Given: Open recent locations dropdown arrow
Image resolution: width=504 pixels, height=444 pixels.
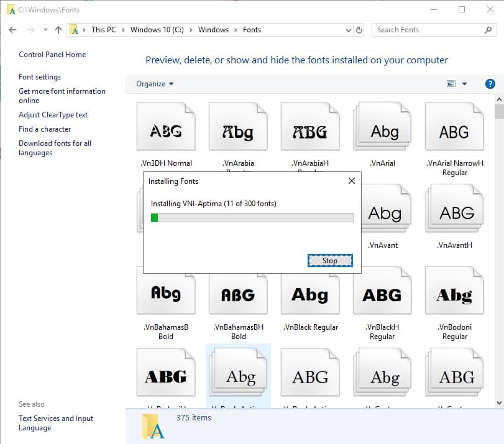Looking at the screenshot, I should (x=45, y=30).
